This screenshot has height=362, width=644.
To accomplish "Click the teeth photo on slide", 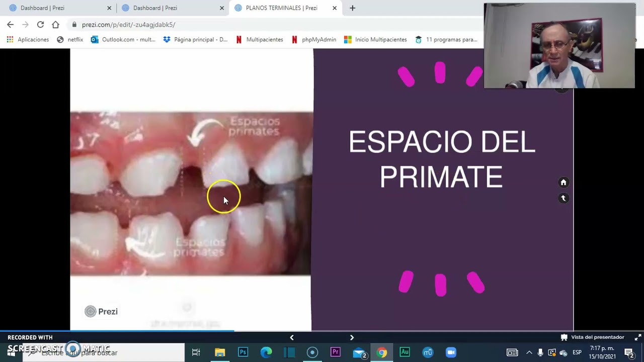I will point(191,194).
